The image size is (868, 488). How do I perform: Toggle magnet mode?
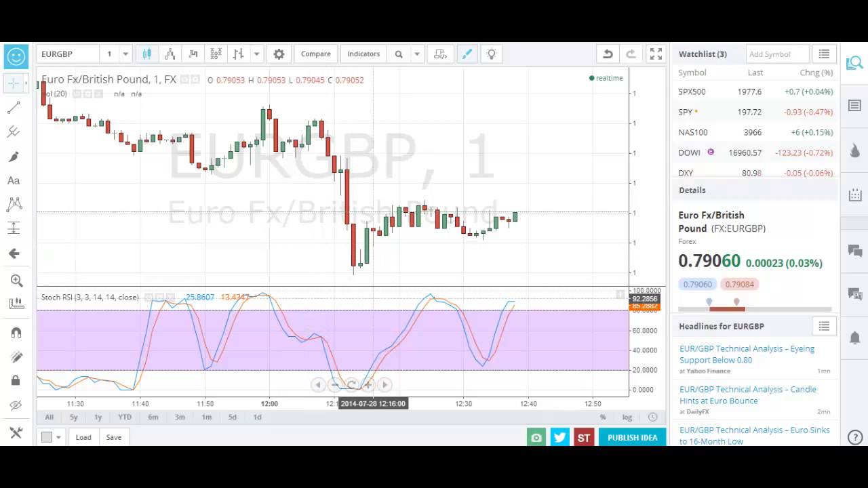tap(16, 332)
